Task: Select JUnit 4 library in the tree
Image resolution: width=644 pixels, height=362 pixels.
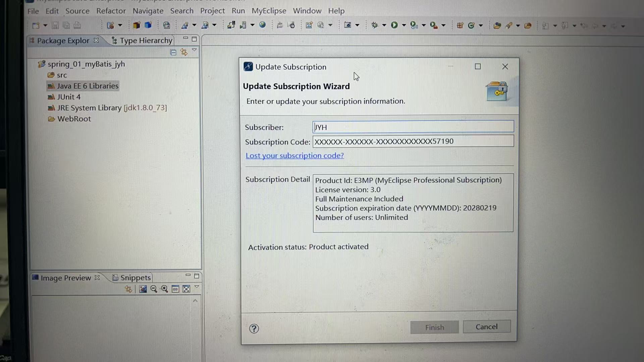Action: 64,97
